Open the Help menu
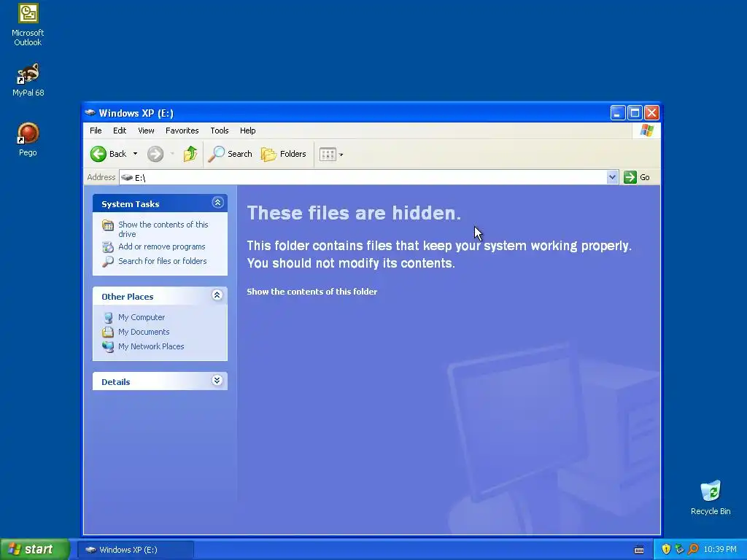Viewport: 747px width, 560px height. pyautogui.click(x=248, y=131)
